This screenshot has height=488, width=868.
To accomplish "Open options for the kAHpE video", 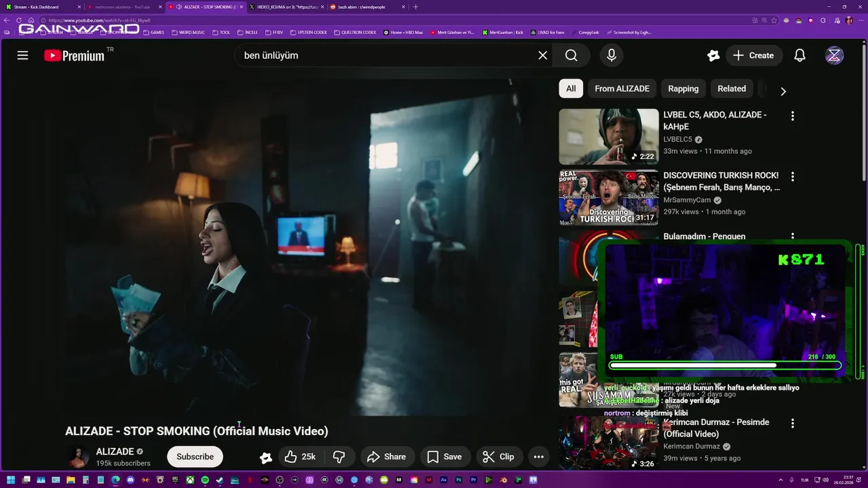I will click(792, 116).
